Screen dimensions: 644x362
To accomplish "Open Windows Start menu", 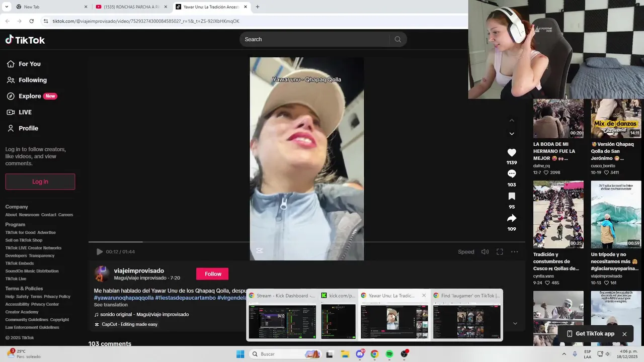I will pos(240,354).
